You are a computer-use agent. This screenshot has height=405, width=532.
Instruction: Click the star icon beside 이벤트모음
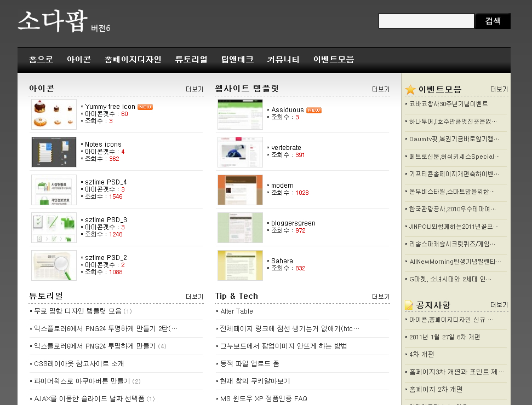coord(410,89)
